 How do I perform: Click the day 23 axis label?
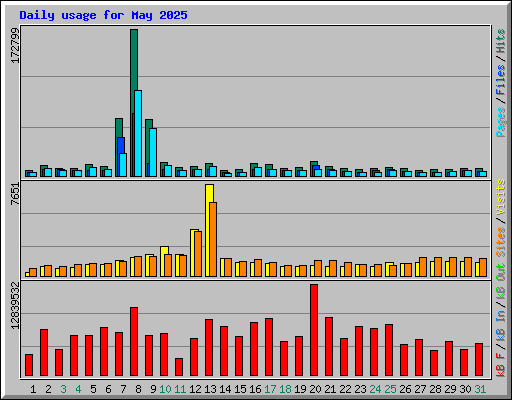coord(360,389)
